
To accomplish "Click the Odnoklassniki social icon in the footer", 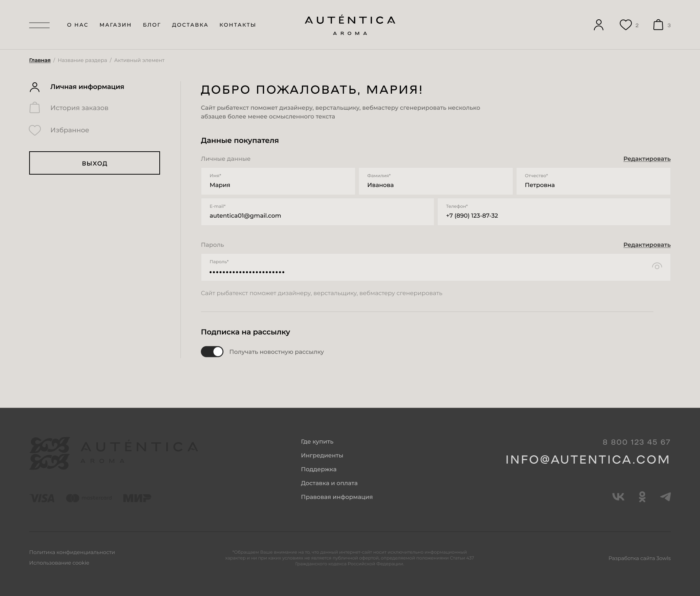I will coord(642,497).
